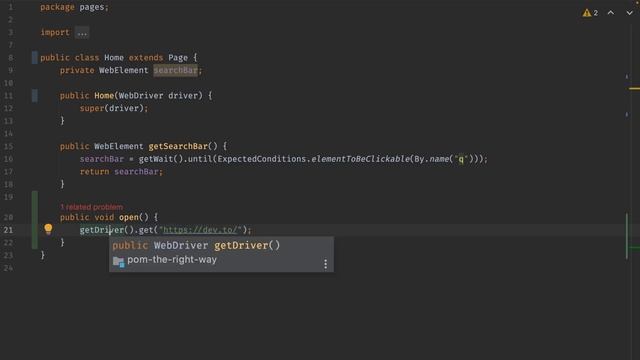Click the class Home gutter marker
Viewport: 640px width, 360px height.
click(x=35, y=58)
